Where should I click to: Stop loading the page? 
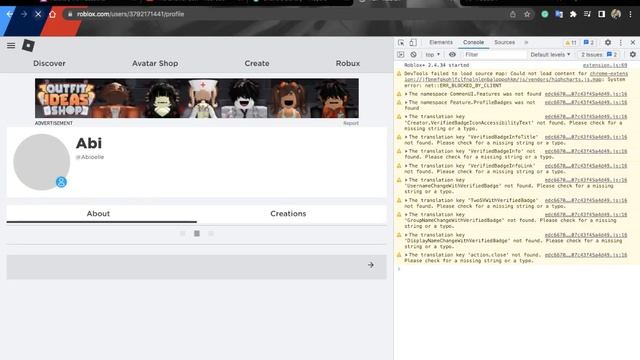coord(38,14)
